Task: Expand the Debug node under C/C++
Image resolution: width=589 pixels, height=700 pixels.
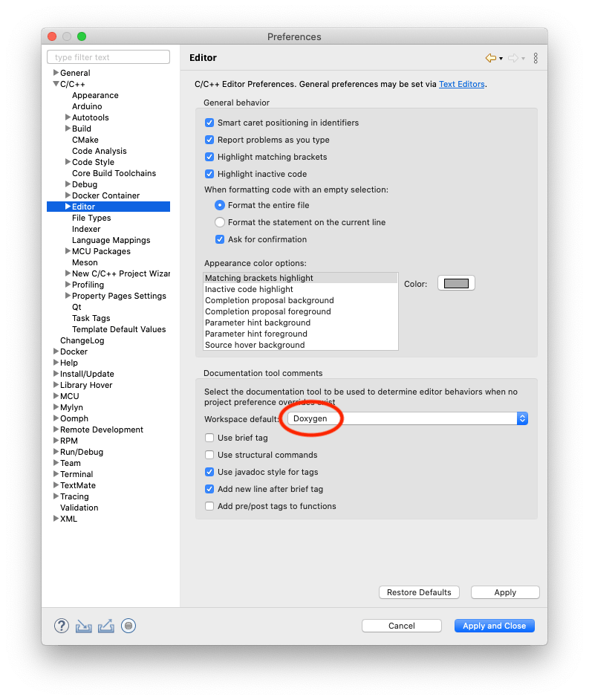Action: click(x=68, y=184)
